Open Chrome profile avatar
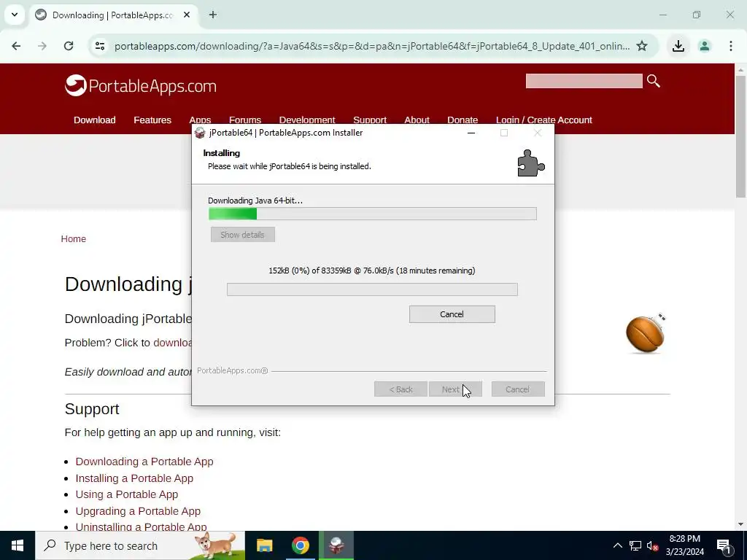This screenshot has width=747, height=560. click(704, 46)
